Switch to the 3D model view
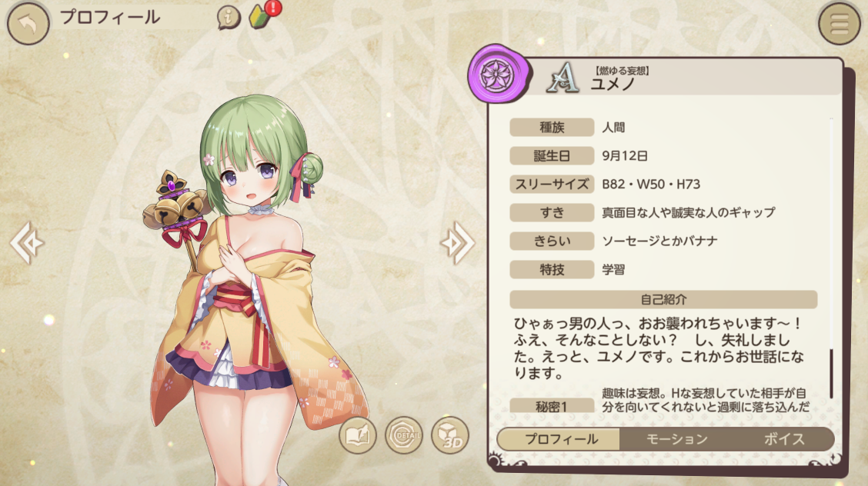This screenshot has height=486, width=868. click(449, 435)
